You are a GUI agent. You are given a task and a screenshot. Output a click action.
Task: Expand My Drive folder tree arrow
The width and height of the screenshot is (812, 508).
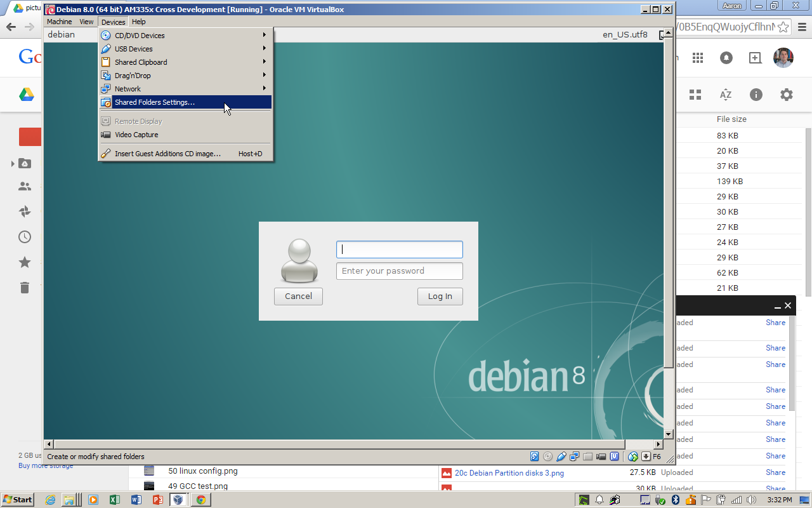(x=13, y=164)
